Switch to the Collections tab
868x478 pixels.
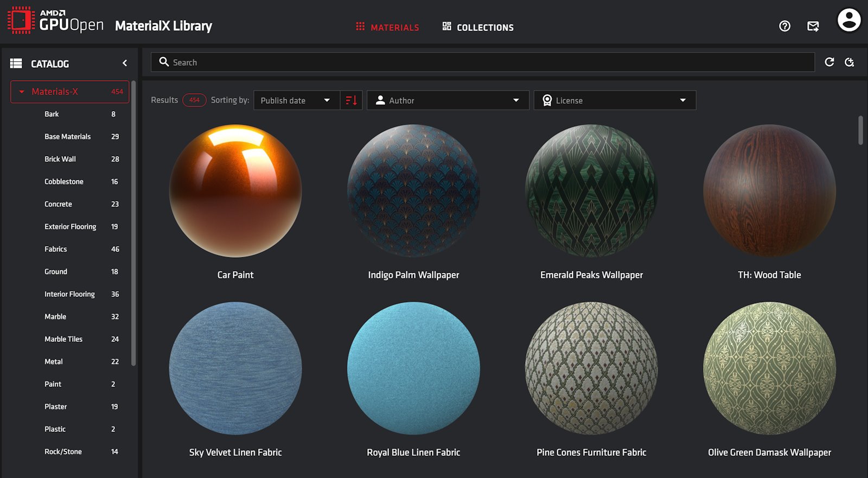[478, 27]
